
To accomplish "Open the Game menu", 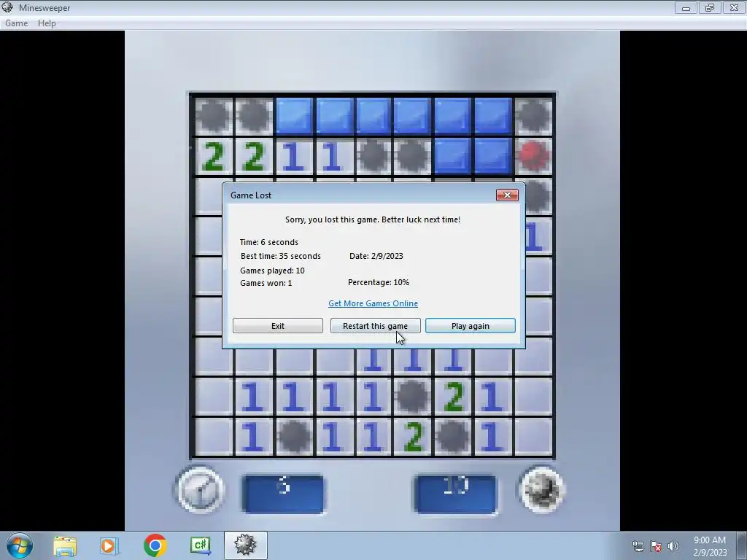I will (x=16, y=23).
